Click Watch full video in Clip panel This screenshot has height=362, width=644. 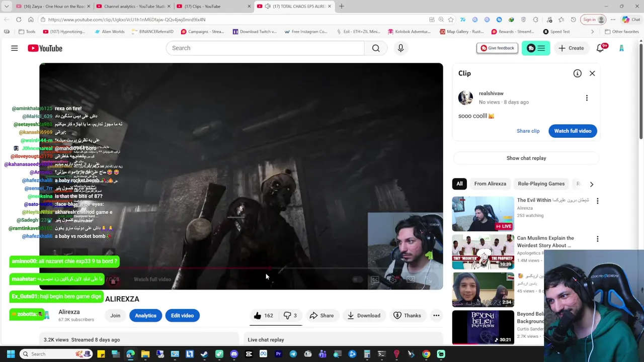[573, 131]
